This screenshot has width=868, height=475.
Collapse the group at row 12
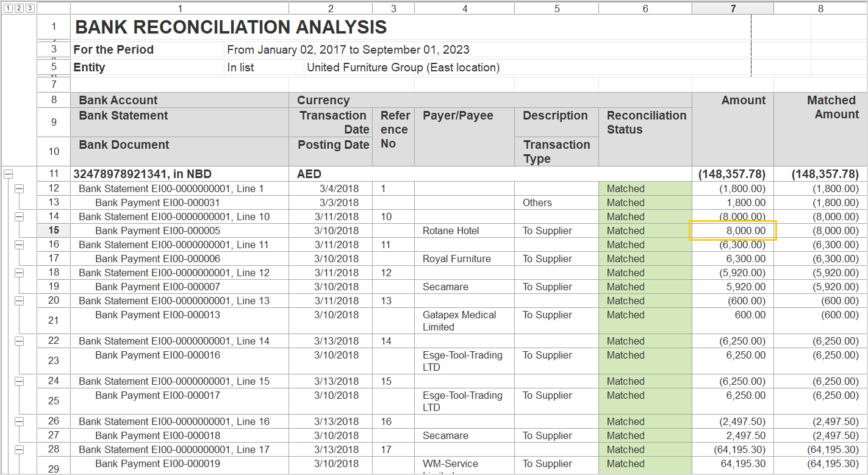[19, 188]
